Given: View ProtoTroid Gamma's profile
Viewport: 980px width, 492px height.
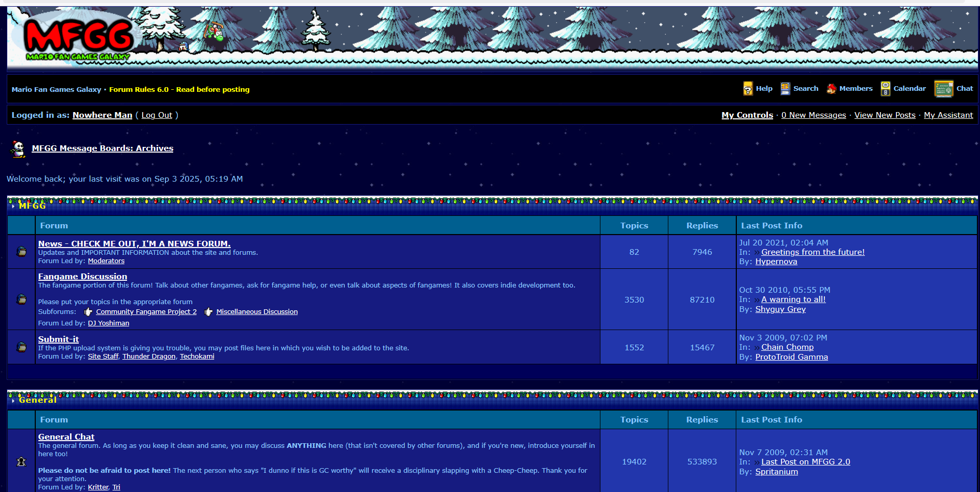Looking at the screenshot, I should (792, 357).
